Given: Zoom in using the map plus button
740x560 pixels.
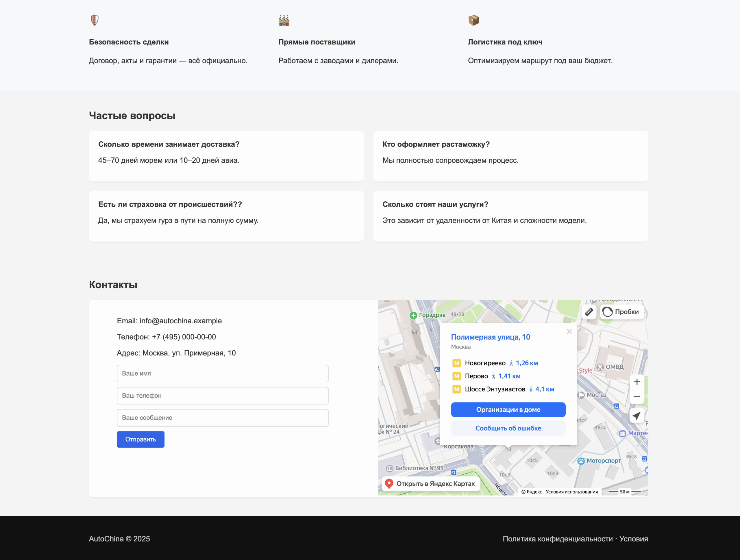Looking at the screenshot, I should 637,381.
